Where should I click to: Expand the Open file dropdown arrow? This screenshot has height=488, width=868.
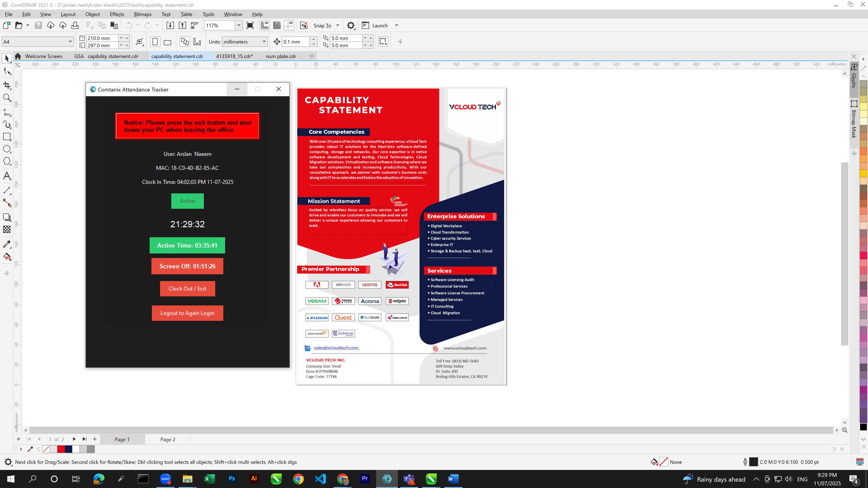(x=28, y=25)
